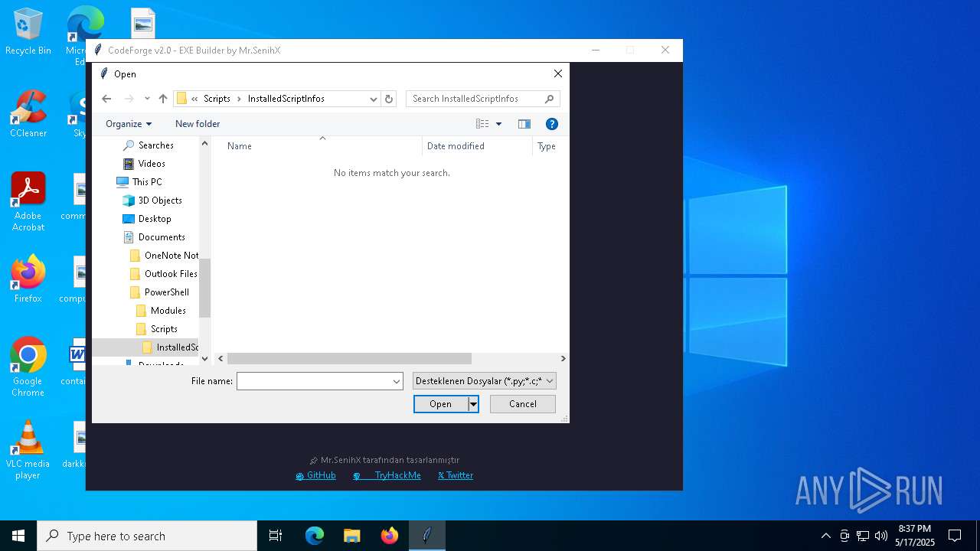
Task: Click the horizontal scrollbar left arrow
Action: pos(220,358)
